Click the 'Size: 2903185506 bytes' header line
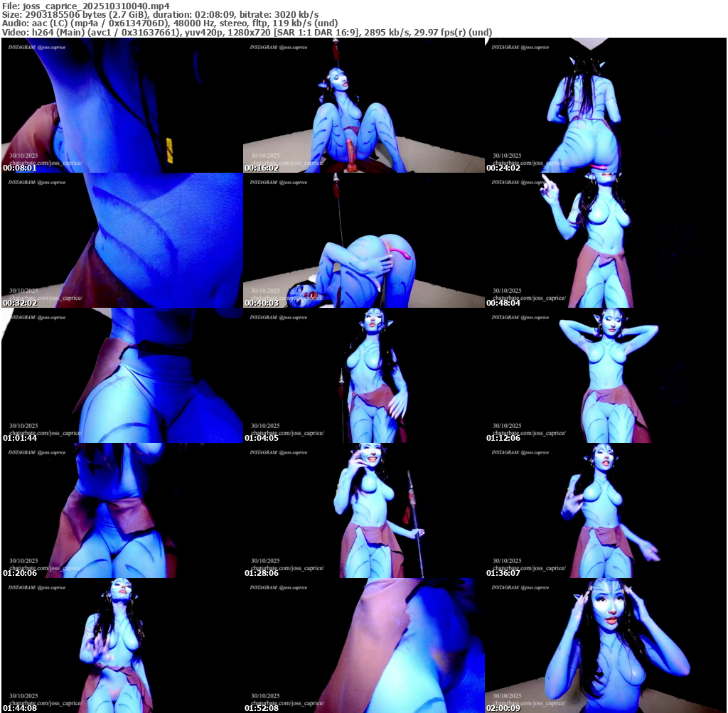The width and height of the screenshot is (728, 713). [160, 14]
